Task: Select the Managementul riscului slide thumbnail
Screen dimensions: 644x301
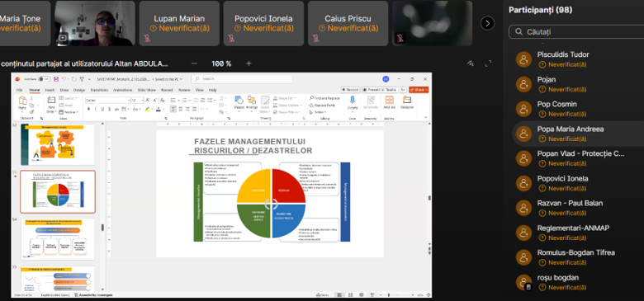Action: (x=58, y=145)
